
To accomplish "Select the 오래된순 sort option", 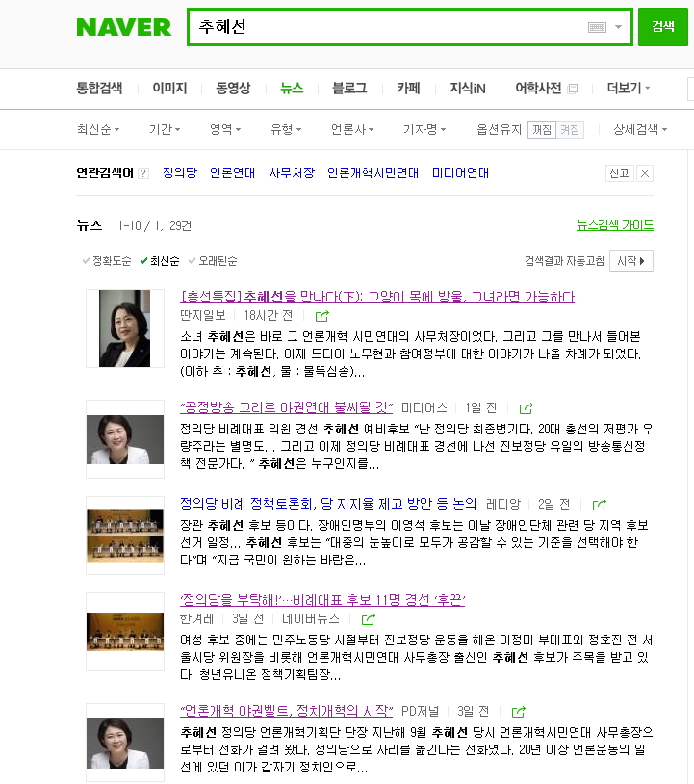I will click(x=213, y=260).
